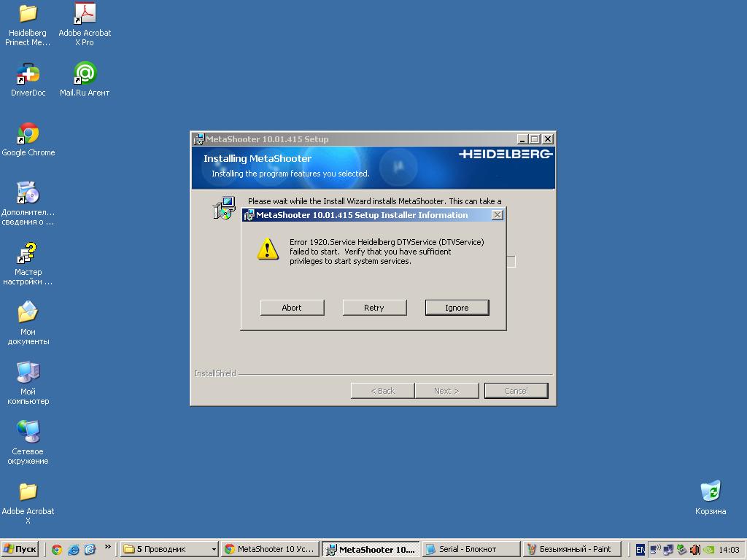
Task: Click the installer icon in setup wizard
Action: [x=224, y=208]
